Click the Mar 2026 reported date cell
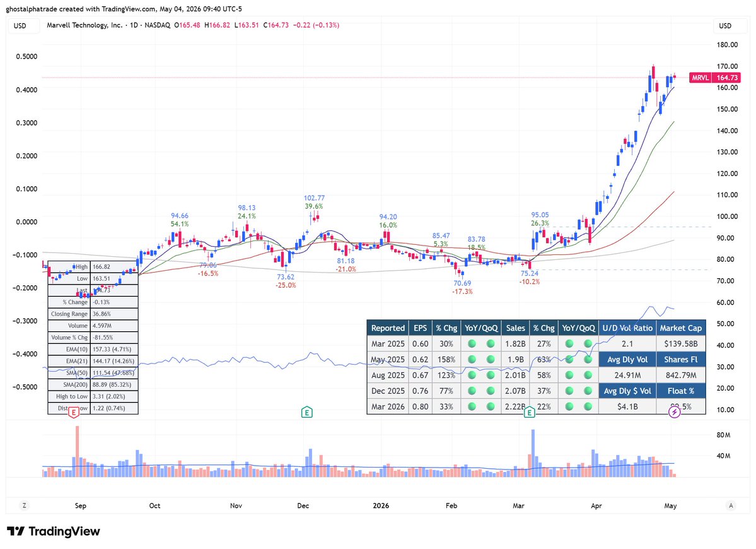The height and width of the screenshot is (549, 756). point(388,406)
